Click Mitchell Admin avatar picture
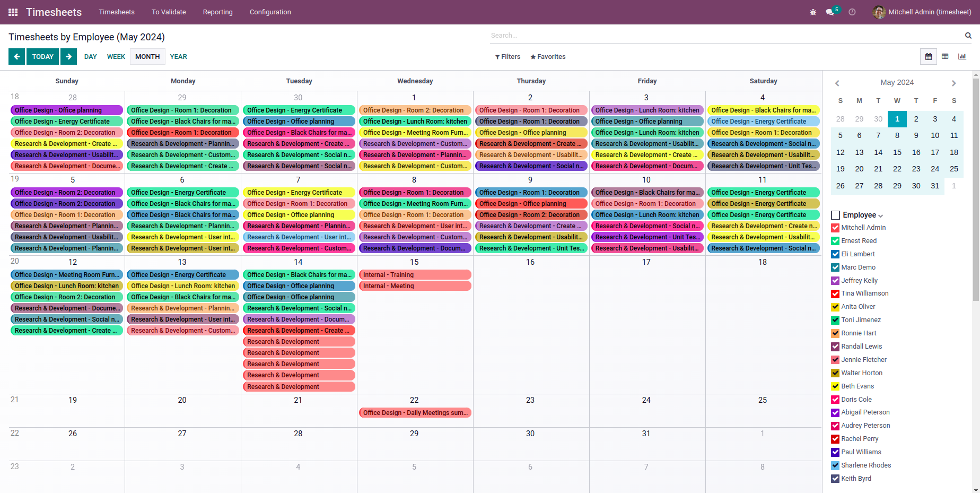 (879, 12)
